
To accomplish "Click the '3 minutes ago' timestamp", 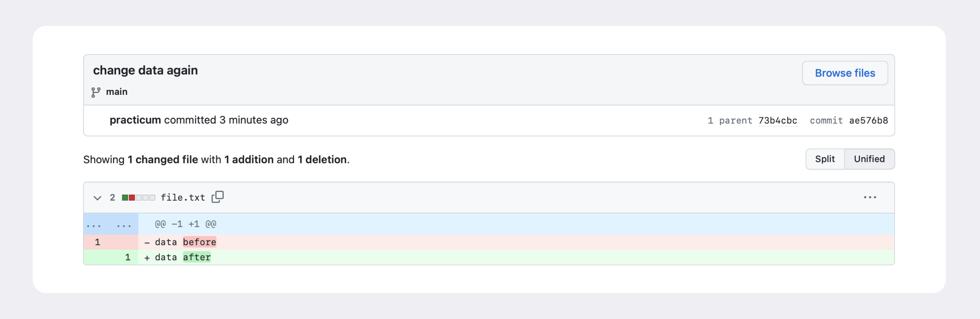I will 254,120.
